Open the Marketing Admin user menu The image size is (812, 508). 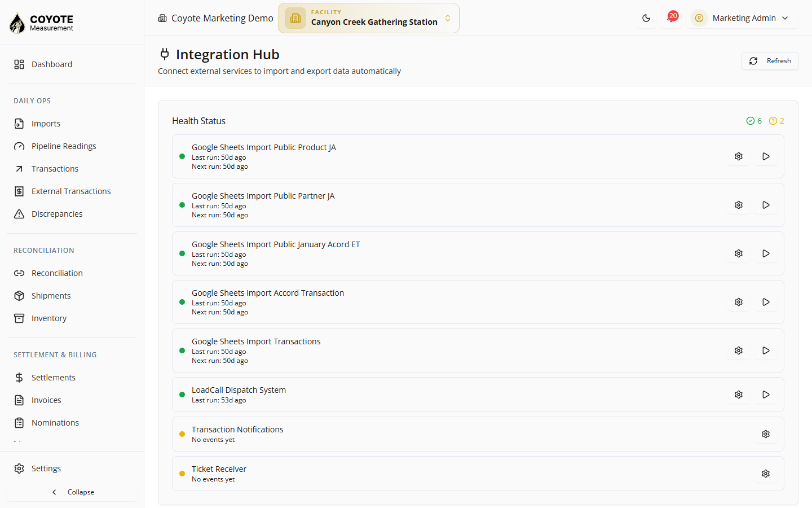tap(742, 18)
